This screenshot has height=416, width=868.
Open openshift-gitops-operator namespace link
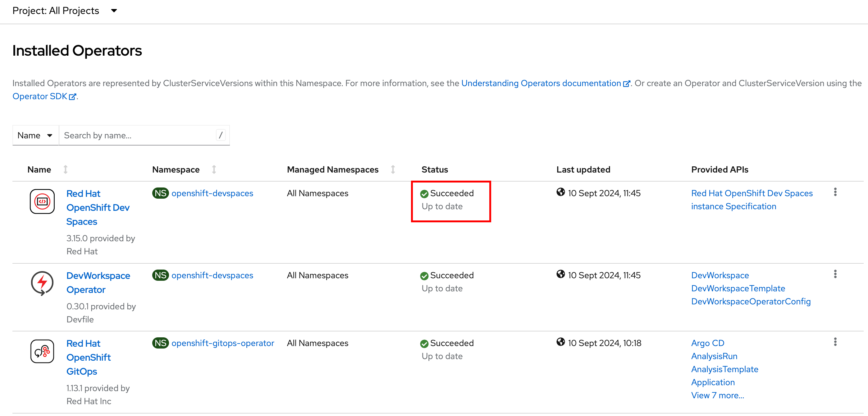click(x=223, y=343)
